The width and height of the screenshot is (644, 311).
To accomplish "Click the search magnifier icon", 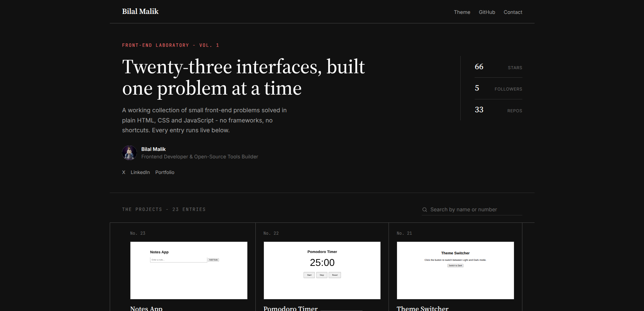I will pyautogui.click(x=424, y=210).
